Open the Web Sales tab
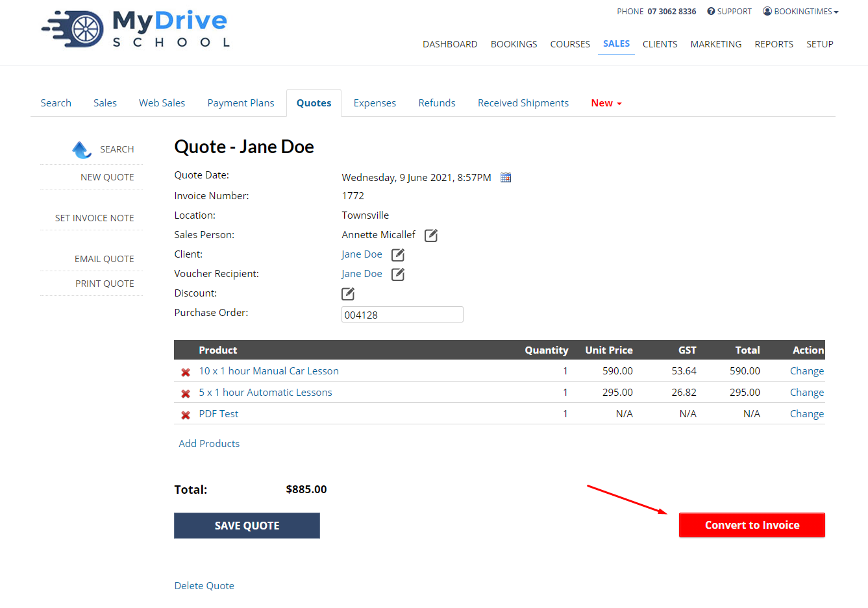Screen dimensions: 868x608 162,103
